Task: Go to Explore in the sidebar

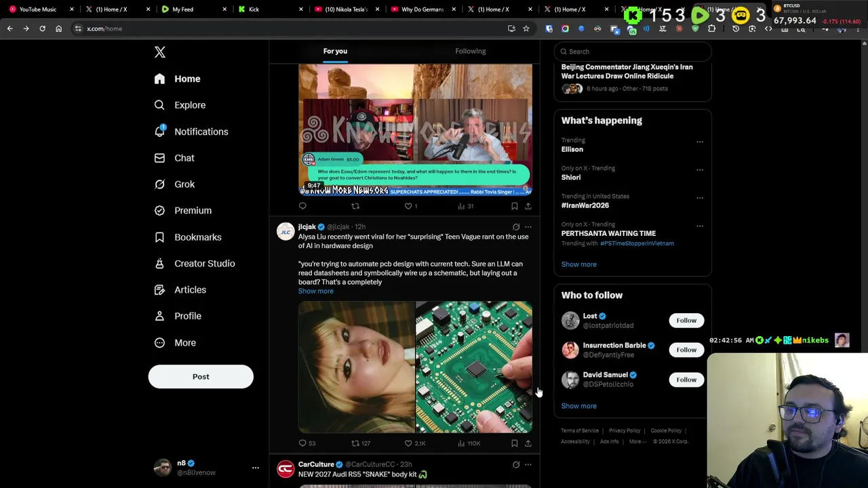Action: click(180, 105)
